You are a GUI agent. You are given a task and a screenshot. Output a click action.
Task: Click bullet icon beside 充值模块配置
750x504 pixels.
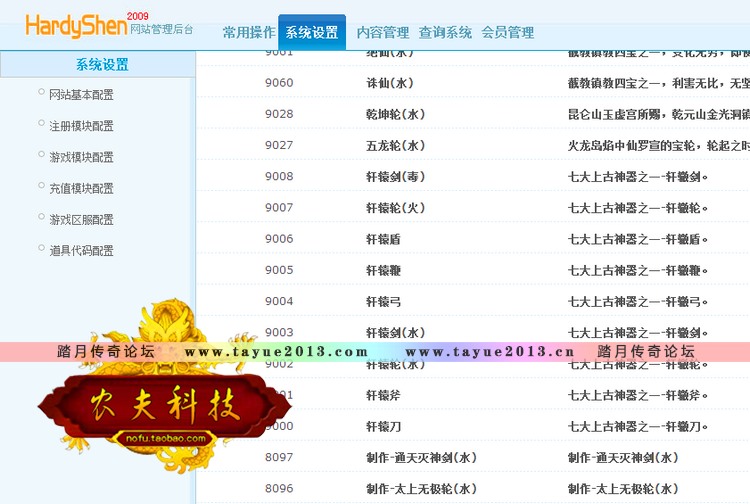(41, 186)
